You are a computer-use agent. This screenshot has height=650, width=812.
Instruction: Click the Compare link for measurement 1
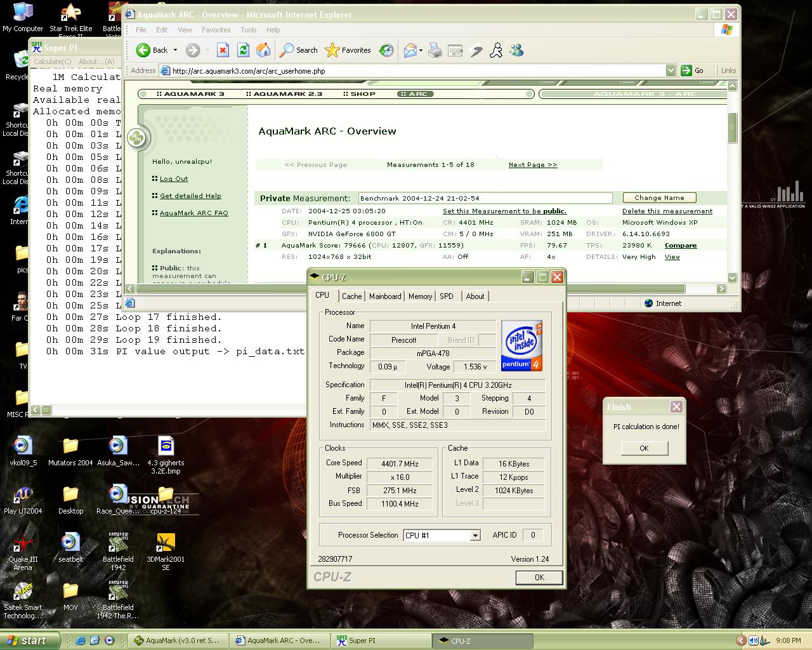[x=681, y=246]
